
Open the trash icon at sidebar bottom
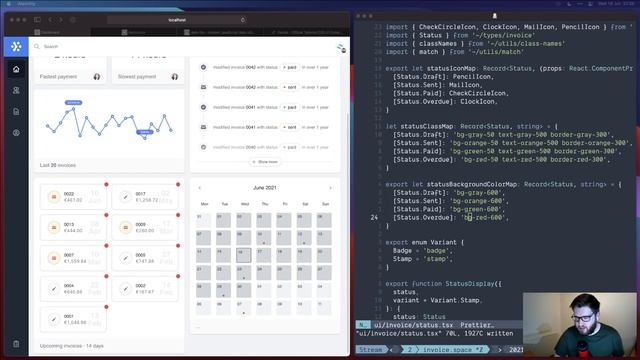pyautogui.click(x=16, y=344)
